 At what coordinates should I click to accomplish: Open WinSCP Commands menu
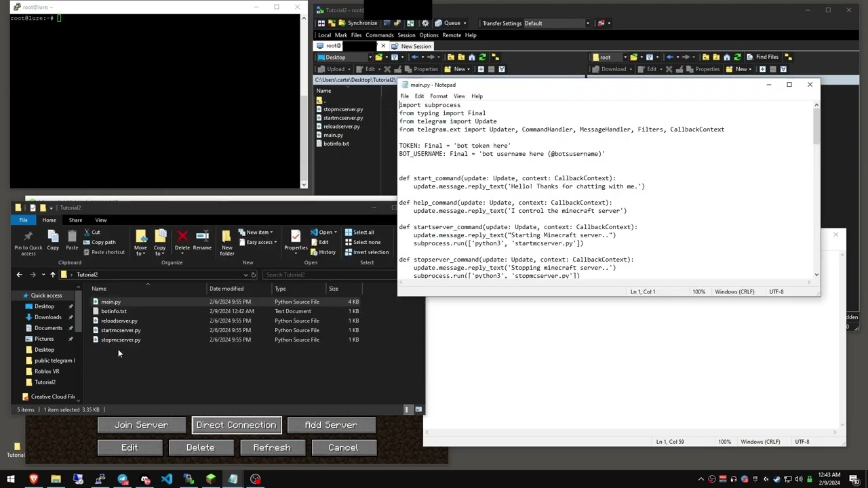379,35
